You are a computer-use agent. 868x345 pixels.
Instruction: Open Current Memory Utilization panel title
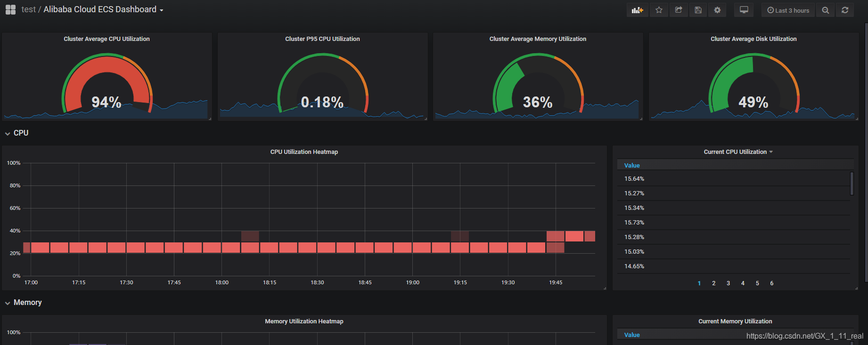(x=735, y=321)
